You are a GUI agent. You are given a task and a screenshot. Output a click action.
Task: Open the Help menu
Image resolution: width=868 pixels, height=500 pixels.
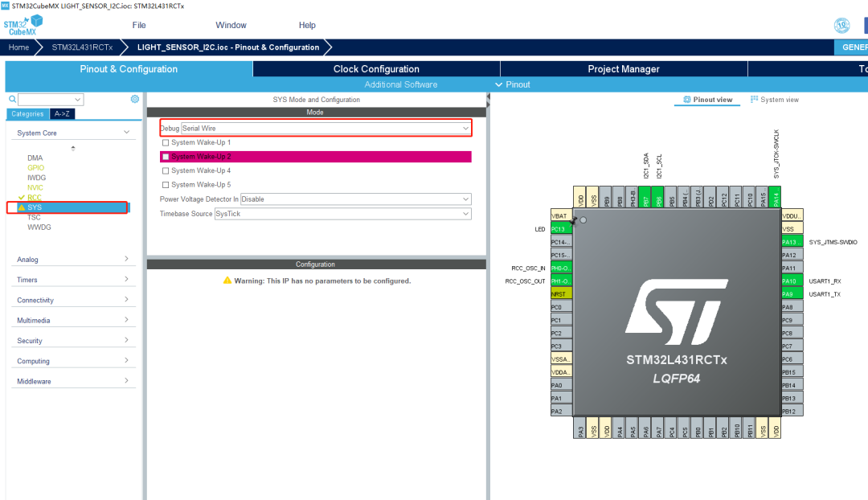(307, 26)
